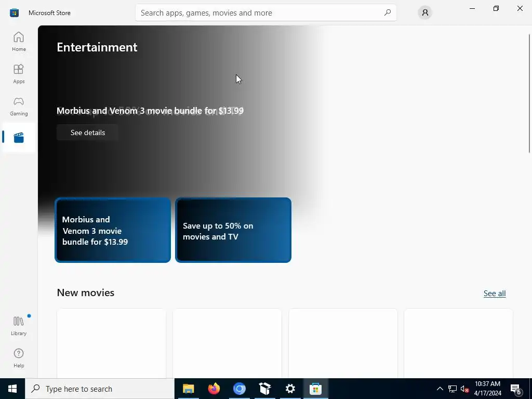Click the New movies heading
The width and height of the screenshot is (532, 399).
coord(86,292)
